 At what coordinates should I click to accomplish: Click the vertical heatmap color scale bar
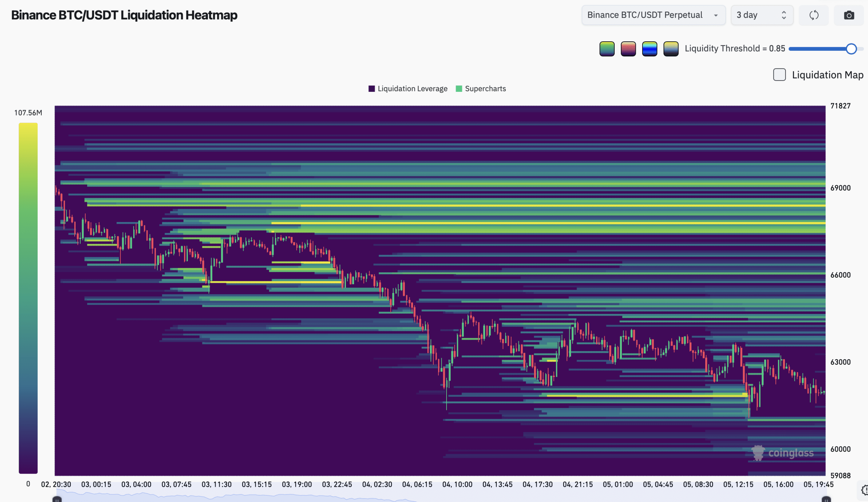tap(28, 298)
